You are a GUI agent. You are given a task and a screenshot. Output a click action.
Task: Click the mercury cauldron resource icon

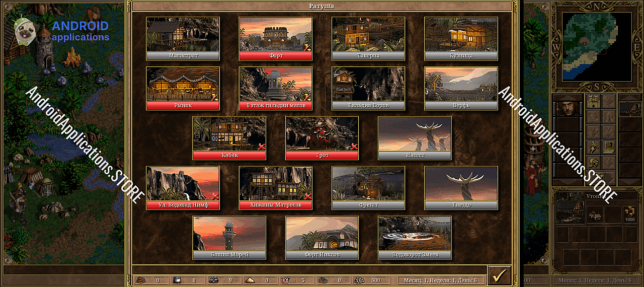(177, 280)
